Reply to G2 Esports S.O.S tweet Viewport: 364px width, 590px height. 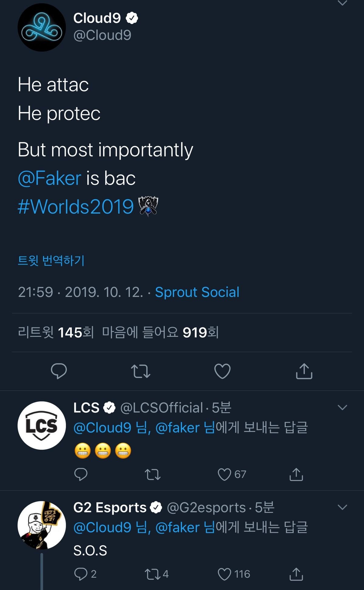pyautogui.click(x=81, y=574)
